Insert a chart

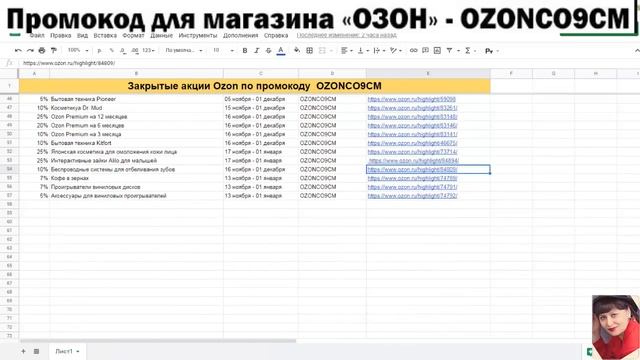coord(437,51)
